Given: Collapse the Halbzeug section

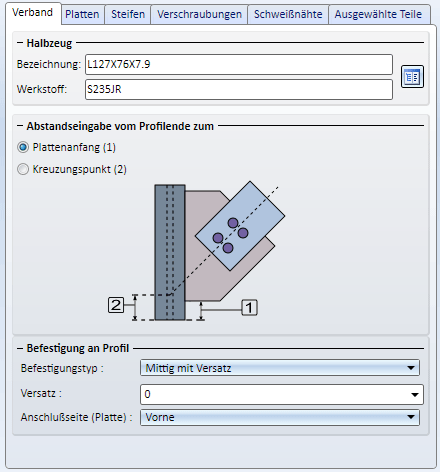Looking at the screenshot, I should [x=20, y=43].
